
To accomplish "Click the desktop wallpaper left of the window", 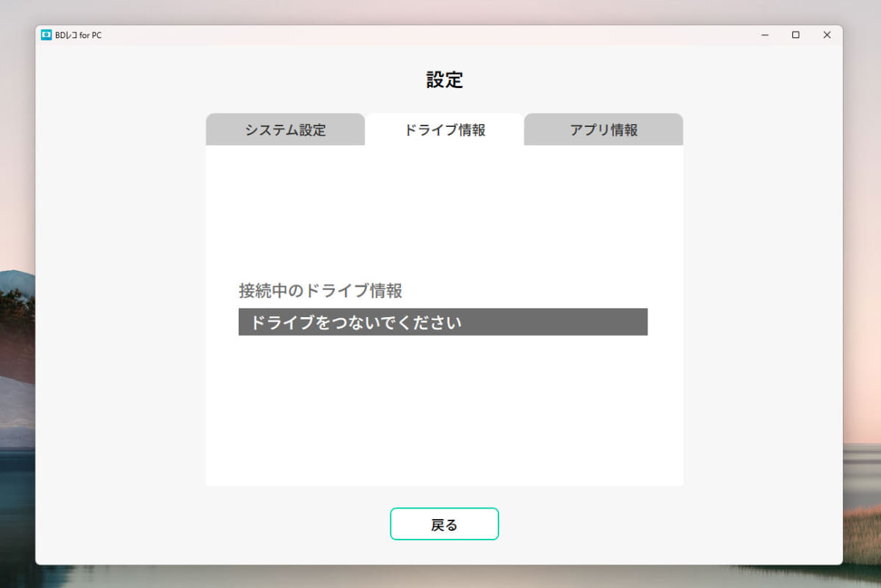I will [16, 294].
